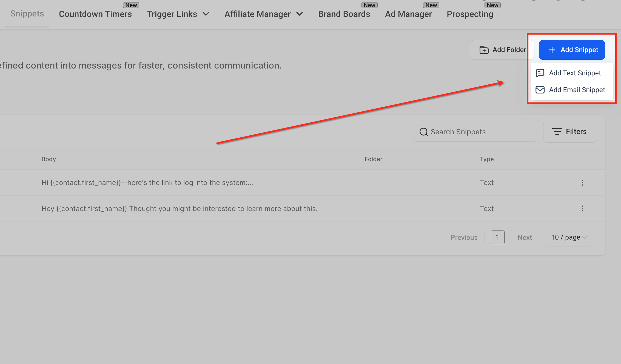621x364 pixels.
Task: Go to the Ad Manager tab
Action: 408,14
